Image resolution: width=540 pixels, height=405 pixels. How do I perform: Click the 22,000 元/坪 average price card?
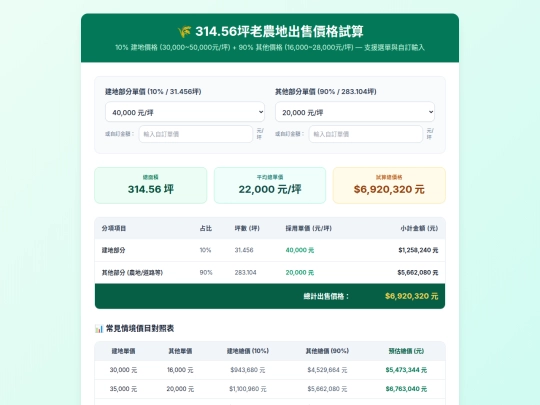coord(270,185)
